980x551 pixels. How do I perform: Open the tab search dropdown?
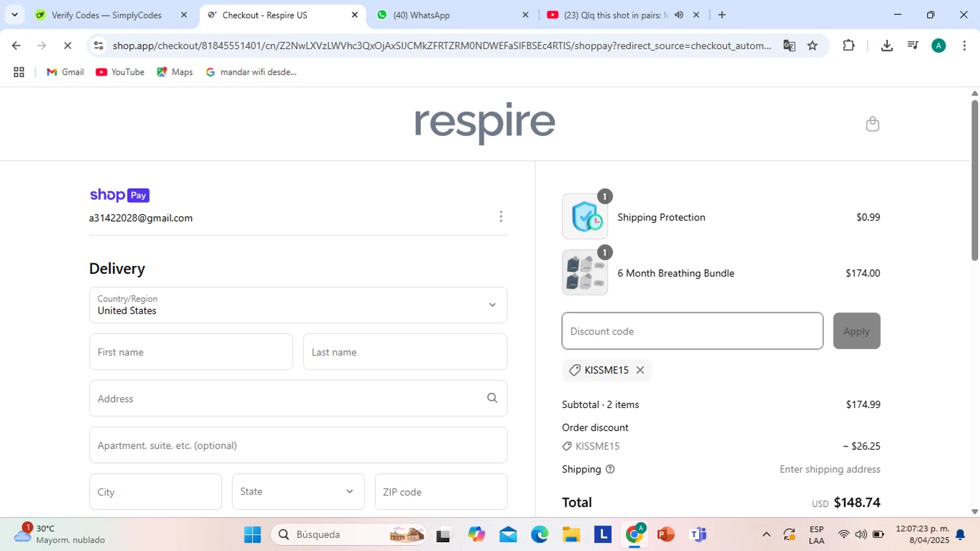pos(14,15)
